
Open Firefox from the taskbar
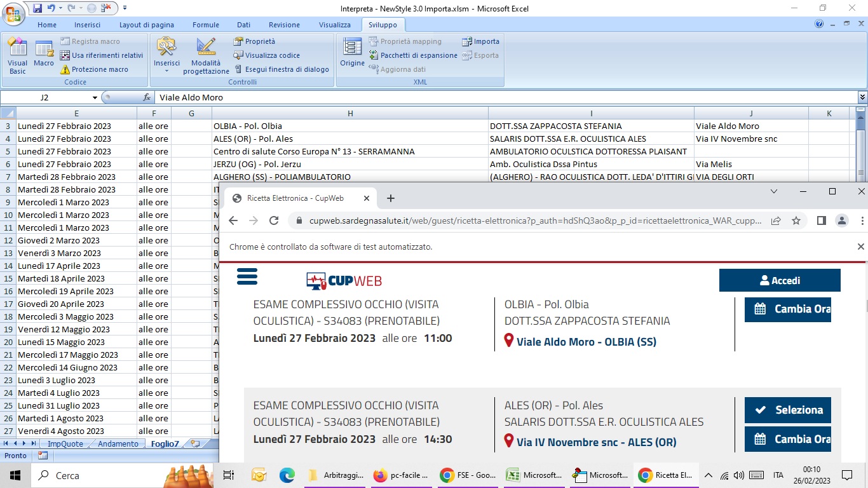[x=401, y=475]
